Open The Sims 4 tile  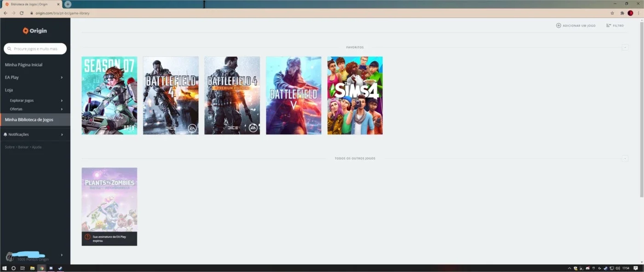(x=355, y=95)
